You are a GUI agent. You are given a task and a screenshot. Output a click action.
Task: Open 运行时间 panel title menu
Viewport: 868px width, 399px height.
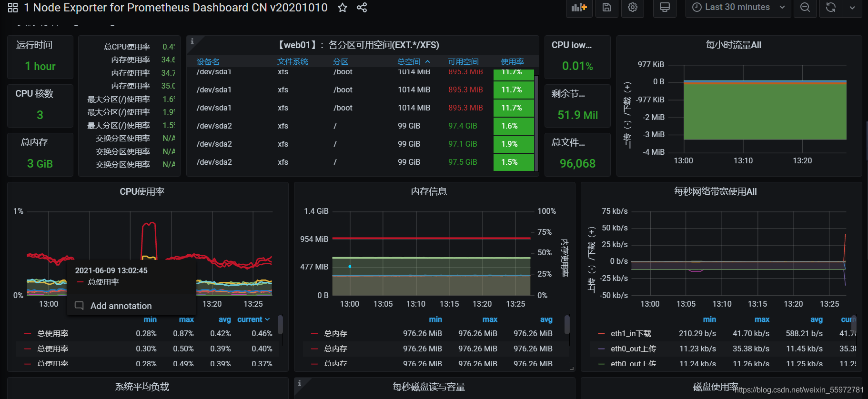click(34, 45)
